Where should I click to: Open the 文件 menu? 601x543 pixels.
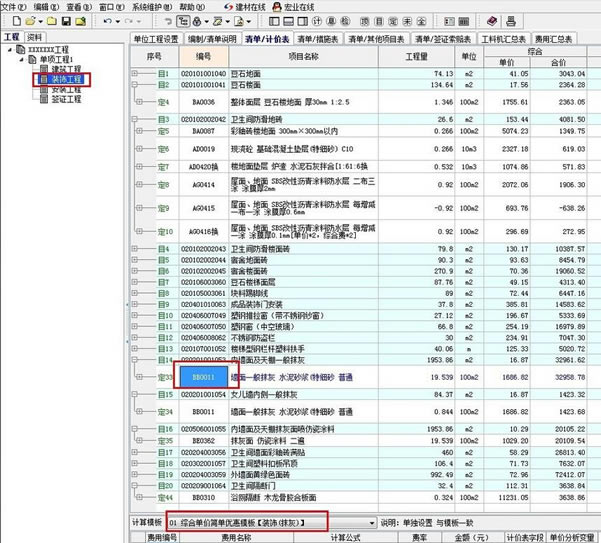pos(13,7)
